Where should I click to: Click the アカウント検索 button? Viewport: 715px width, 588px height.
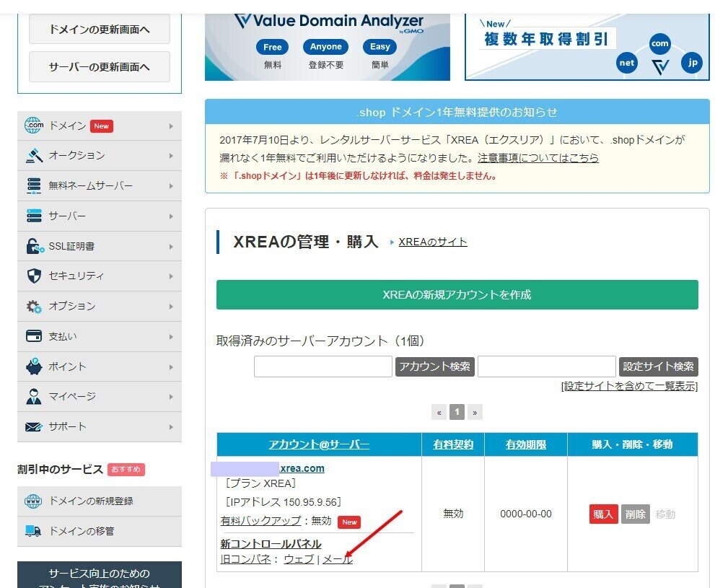point(434,367)
